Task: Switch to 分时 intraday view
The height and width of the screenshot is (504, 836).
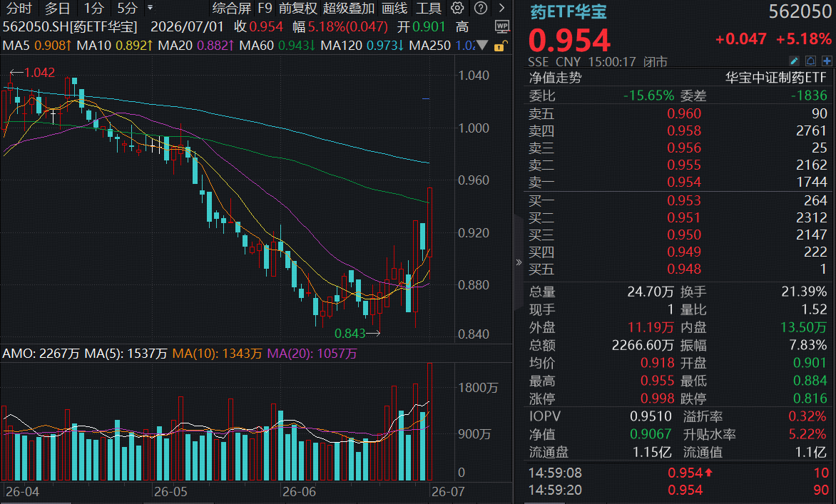Action: tap(19, 8)
